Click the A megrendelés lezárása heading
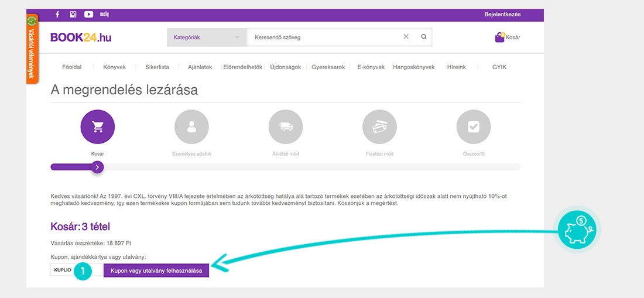 tap(124, 90)
